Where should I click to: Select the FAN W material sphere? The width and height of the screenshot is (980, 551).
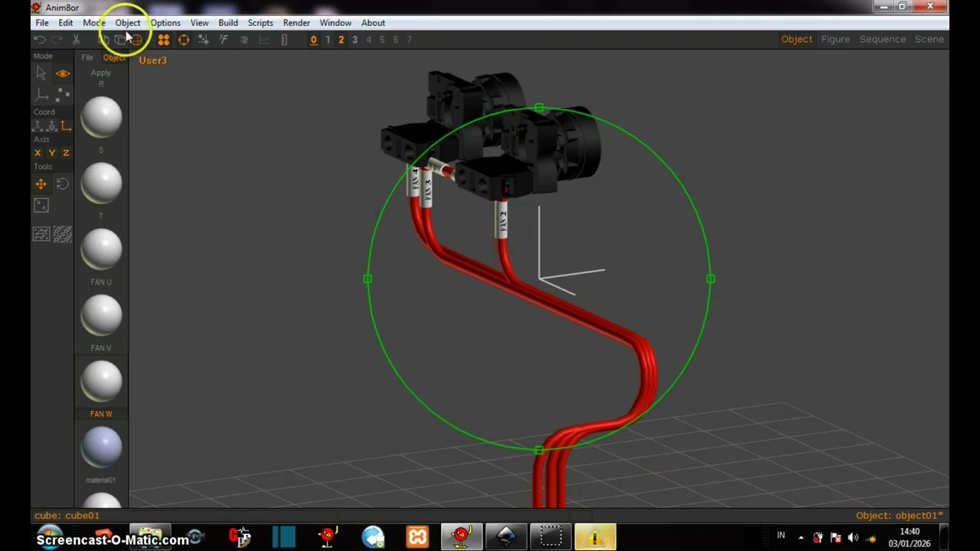click(x=101, y=381)
